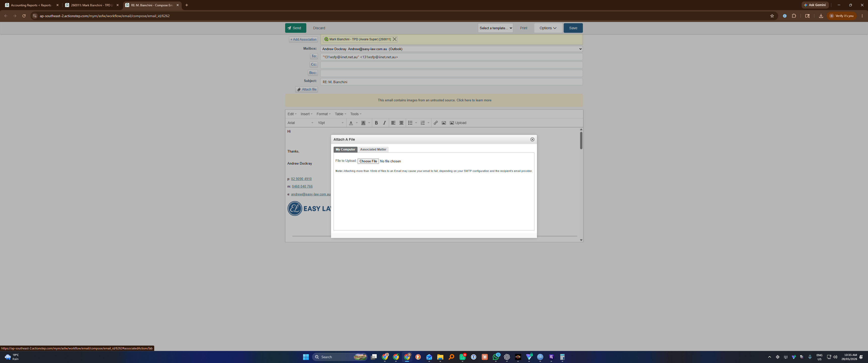Open the Table menu in the editor
Viewport: 868px width, 363px height.
click(340, 114)
